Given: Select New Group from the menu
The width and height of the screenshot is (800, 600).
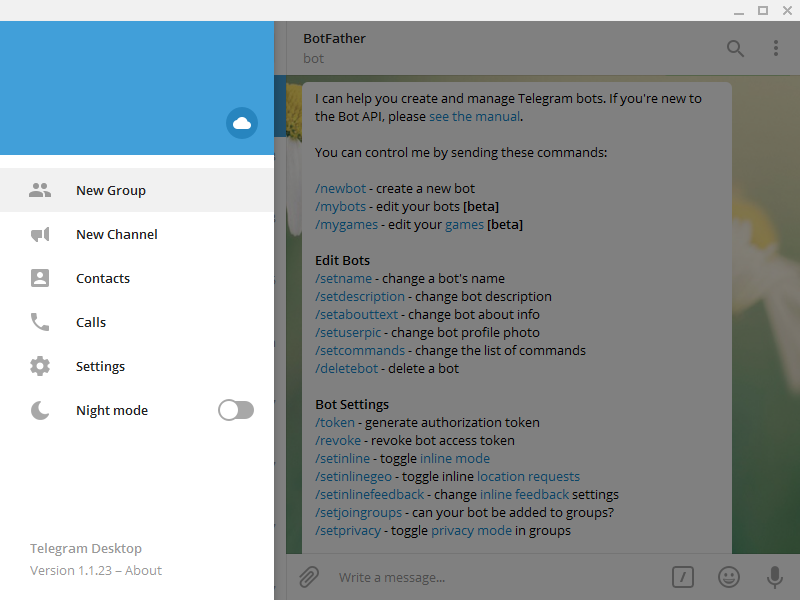Looking at the screenshot, I should coord(137,190).
